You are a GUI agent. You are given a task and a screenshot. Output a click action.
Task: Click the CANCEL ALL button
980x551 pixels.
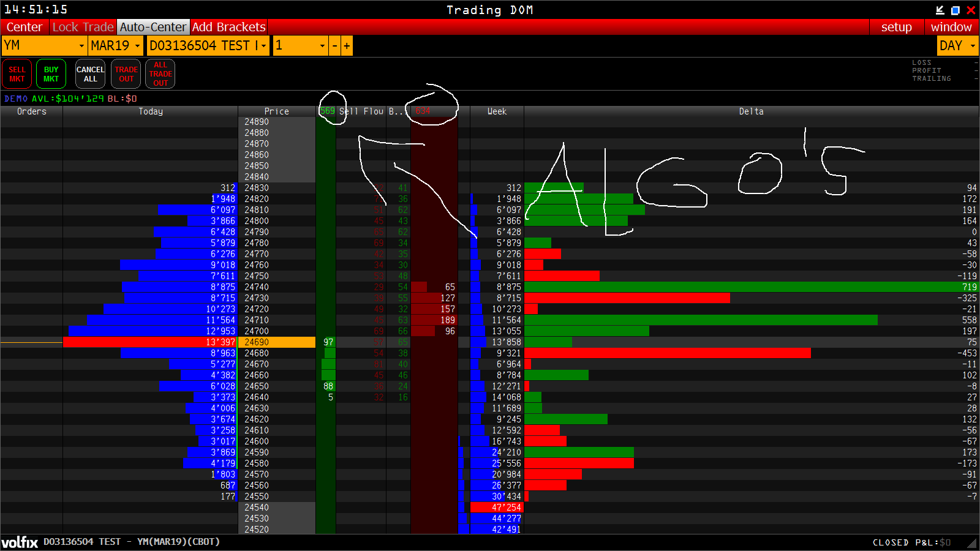[91, 74]
